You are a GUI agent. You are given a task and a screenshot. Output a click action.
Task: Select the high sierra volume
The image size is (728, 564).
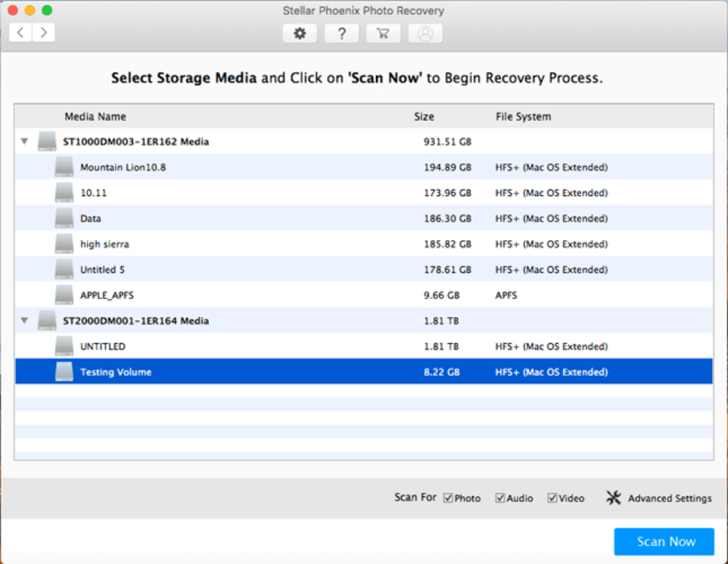(x=364, y=244)
